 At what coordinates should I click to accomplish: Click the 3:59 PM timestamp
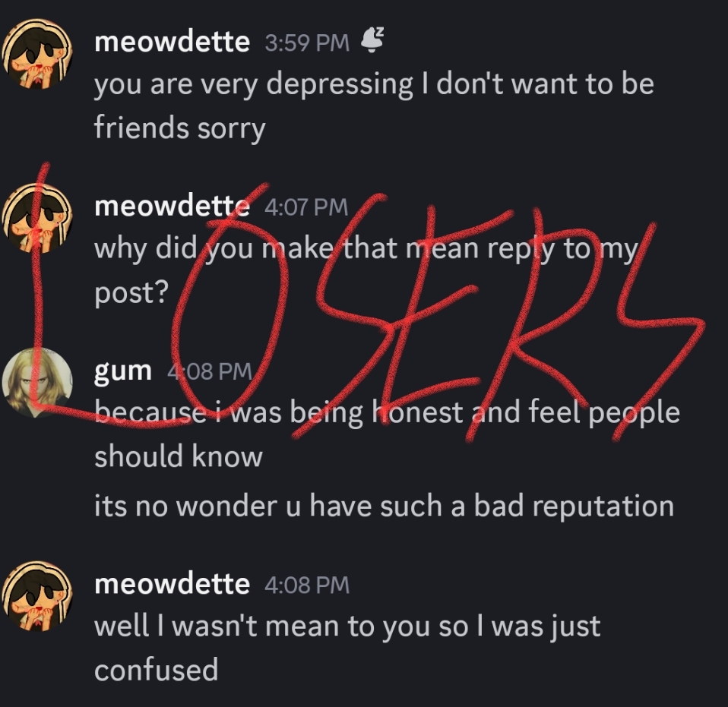[307, 43]
